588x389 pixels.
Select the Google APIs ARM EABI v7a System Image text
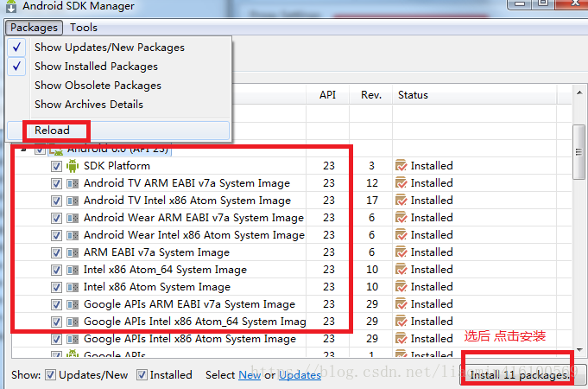pos(189,304)
